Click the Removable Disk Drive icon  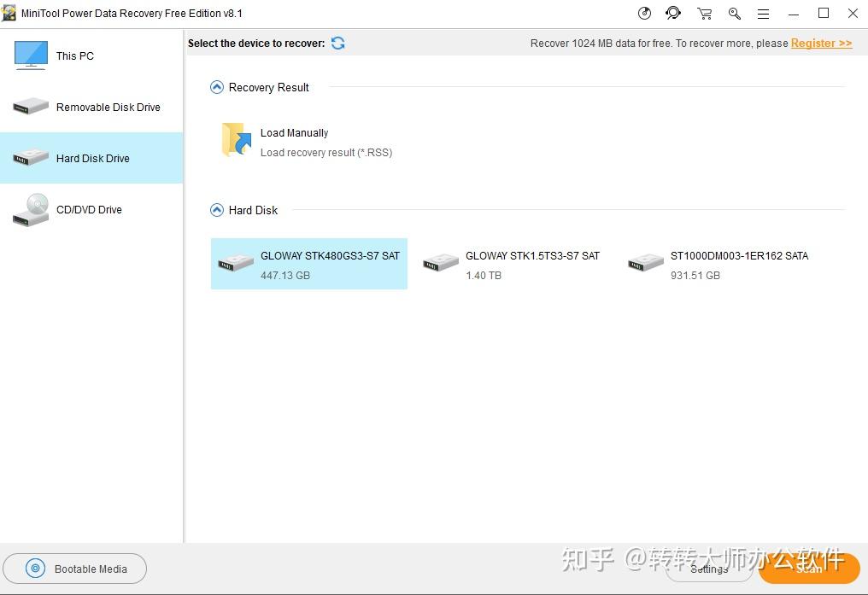click(x=31, y=106)
